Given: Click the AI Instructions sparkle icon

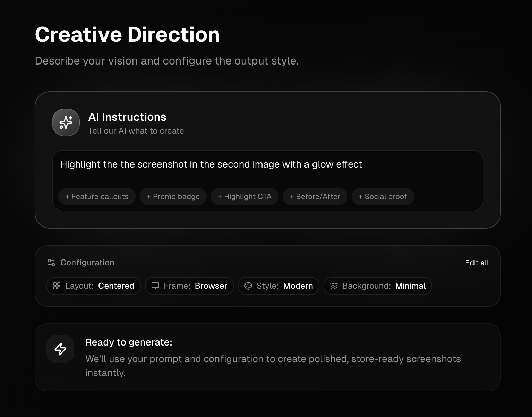Looking at the screenshot, I should (x=66, y=122).
